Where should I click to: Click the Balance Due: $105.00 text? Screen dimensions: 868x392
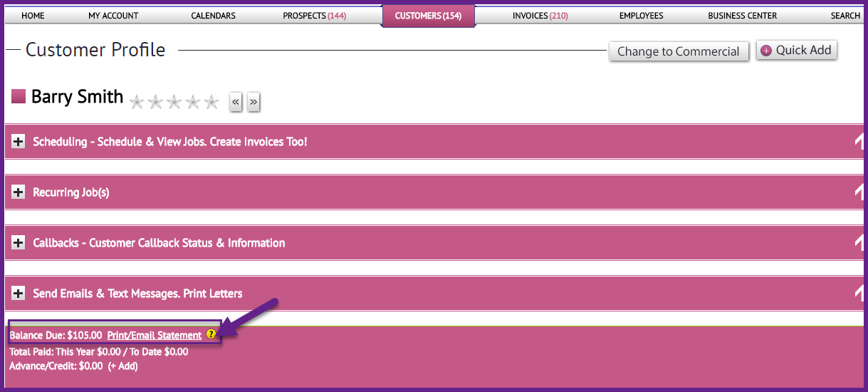click(56, 335)
